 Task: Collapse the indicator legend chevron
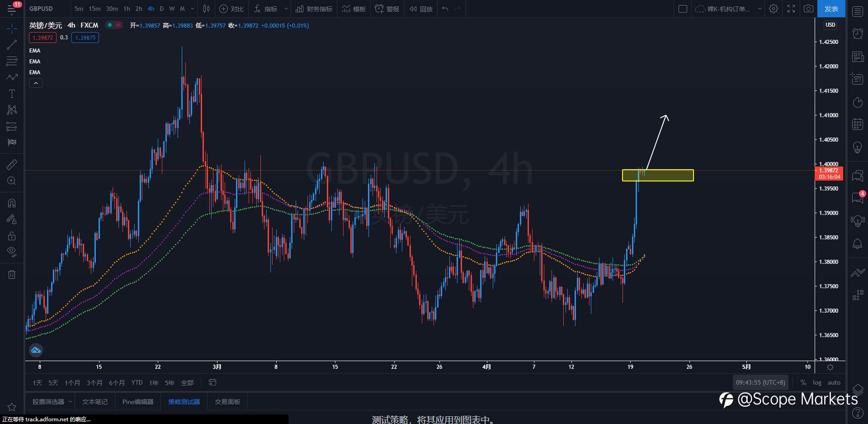[x=36, y=83]
